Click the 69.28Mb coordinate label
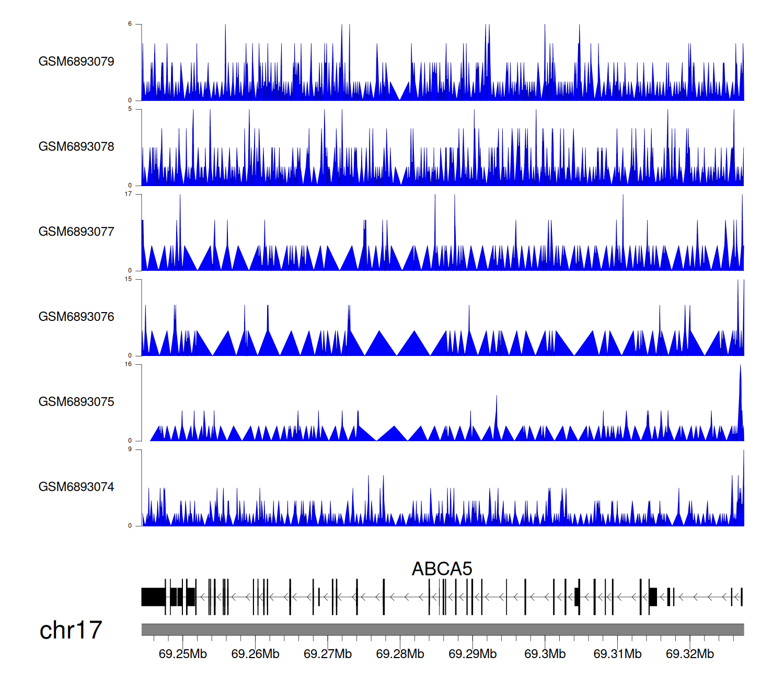The image size is (784, 690). [400, 654]
